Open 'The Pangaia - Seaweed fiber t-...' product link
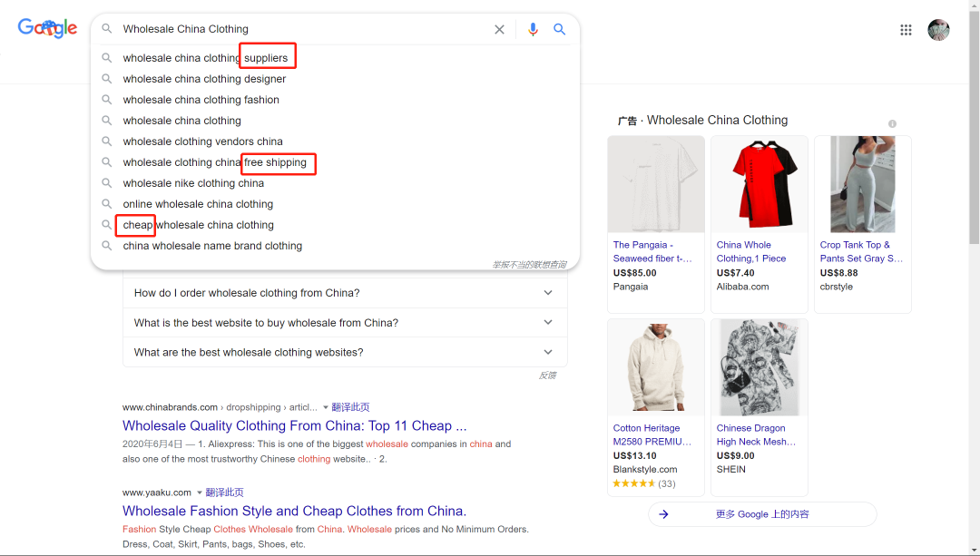 [652, 252]
